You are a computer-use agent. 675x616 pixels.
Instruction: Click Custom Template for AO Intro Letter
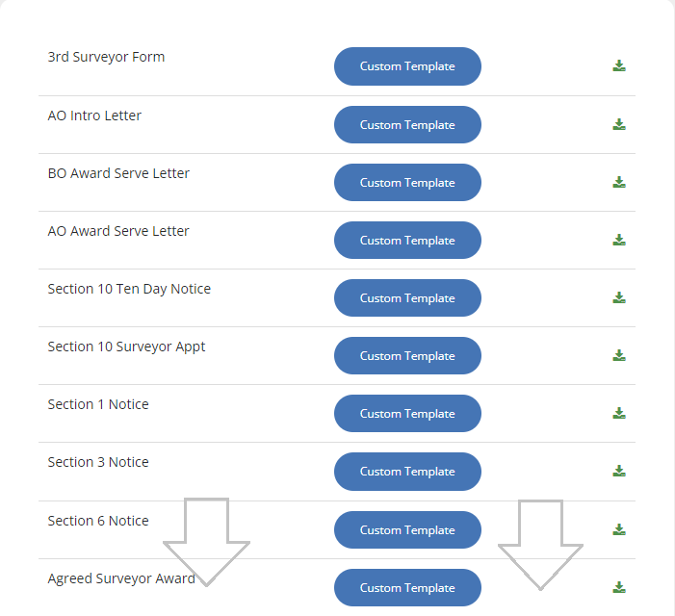coord(407,124)
